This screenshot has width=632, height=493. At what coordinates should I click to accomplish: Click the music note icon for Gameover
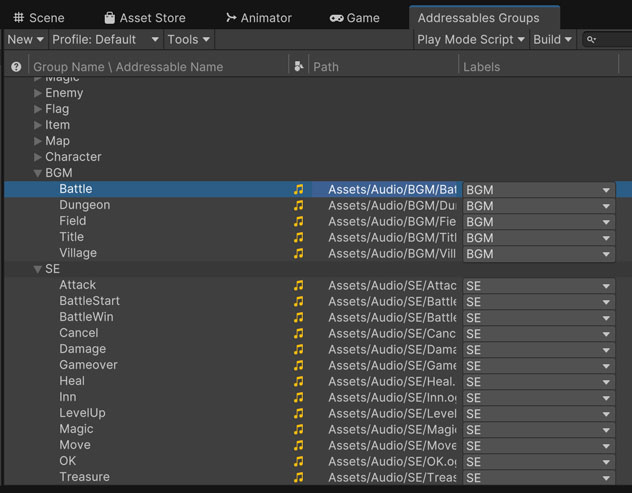point(299,366)
